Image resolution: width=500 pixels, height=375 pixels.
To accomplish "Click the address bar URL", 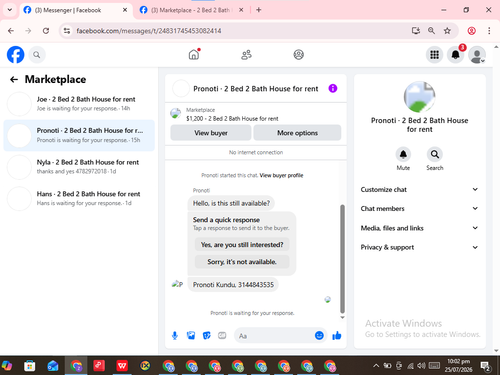I will click(x=149, y=31).
